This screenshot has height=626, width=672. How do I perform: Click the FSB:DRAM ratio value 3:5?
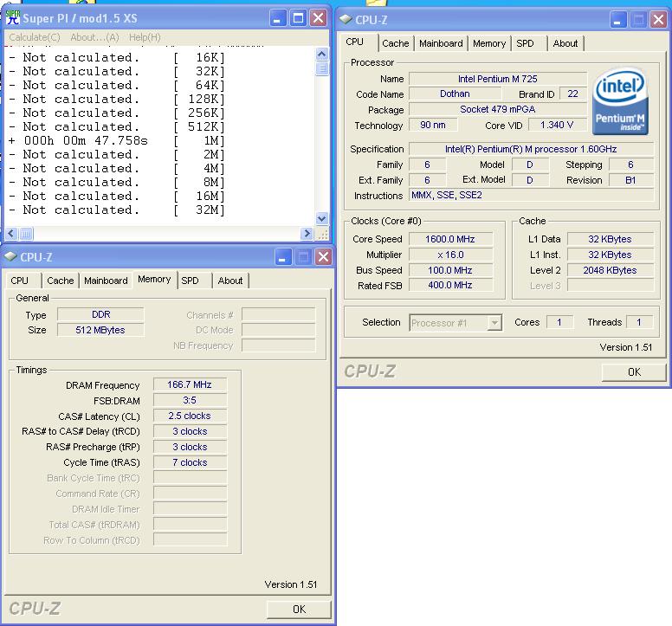190,400
